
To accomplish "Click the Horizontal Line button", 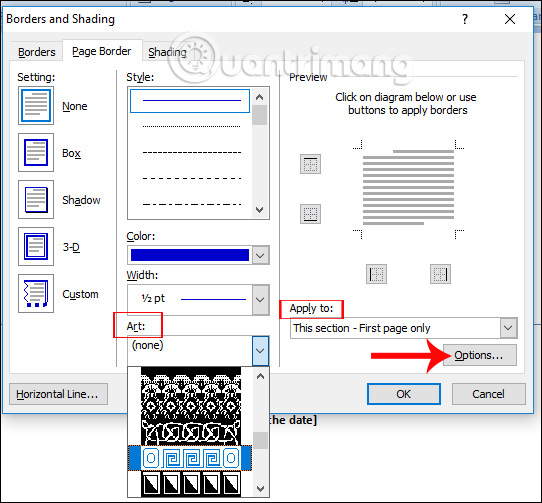I will tap(58, 394).
